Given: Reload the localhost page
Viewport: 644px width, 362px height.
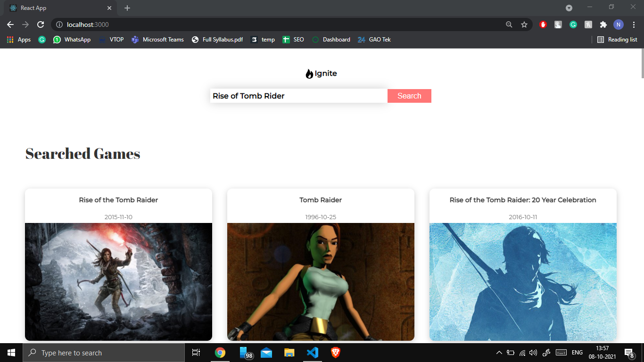Looking at the screenshot, I should point(41,25).
